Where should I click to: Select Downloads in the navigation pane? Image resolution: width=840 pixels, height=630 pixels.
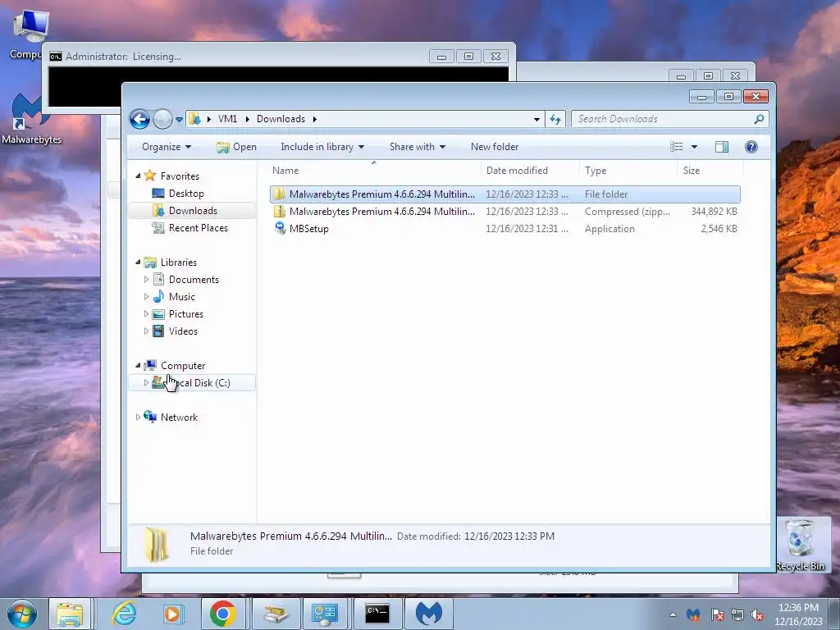pos(192,211)
